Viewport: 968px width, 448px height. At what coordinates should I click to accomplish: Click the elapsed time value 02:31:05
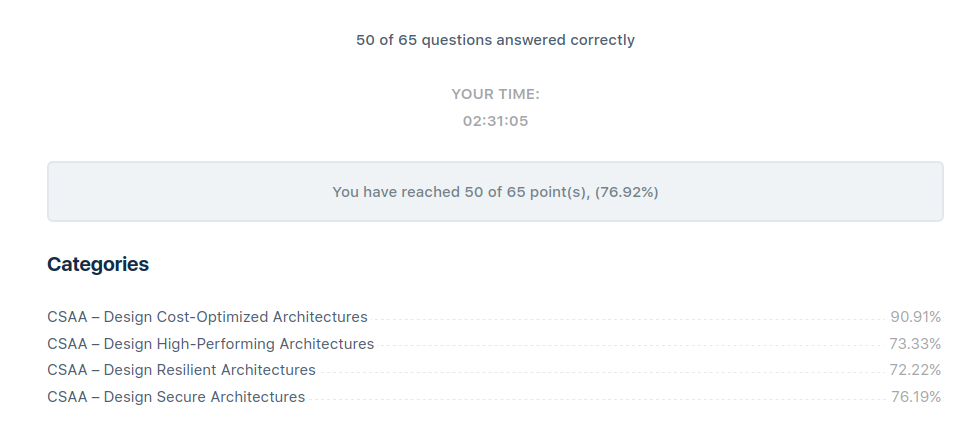pyautogui.click(x=495, y=121)
